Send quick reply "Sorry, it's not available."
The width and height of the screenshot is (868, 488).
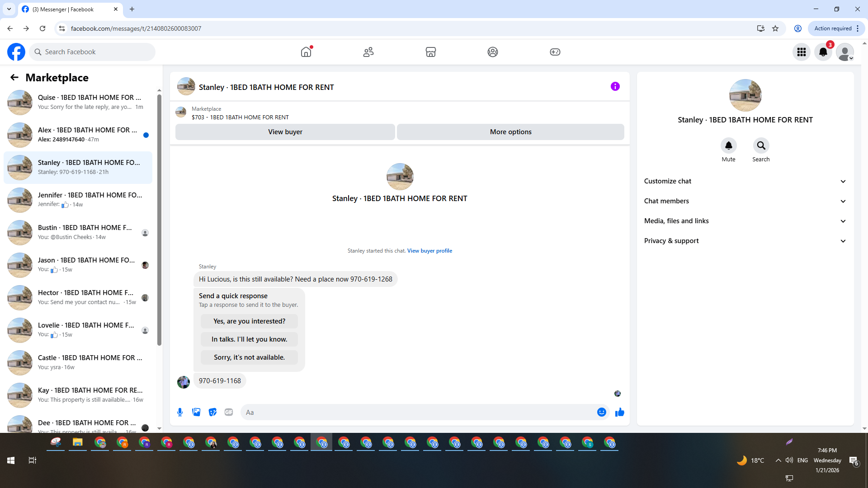pos(249,357)
